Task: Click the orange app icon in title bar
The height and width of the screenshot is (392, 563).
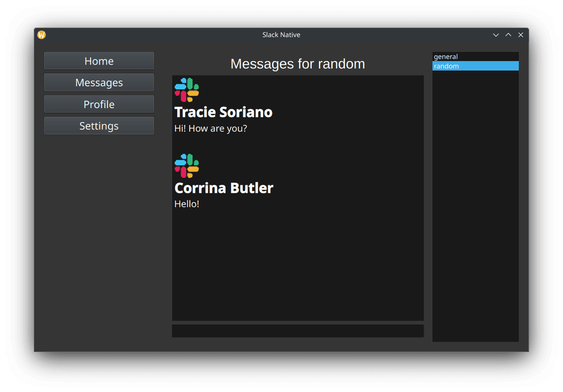Action: (x=41, y=35)
